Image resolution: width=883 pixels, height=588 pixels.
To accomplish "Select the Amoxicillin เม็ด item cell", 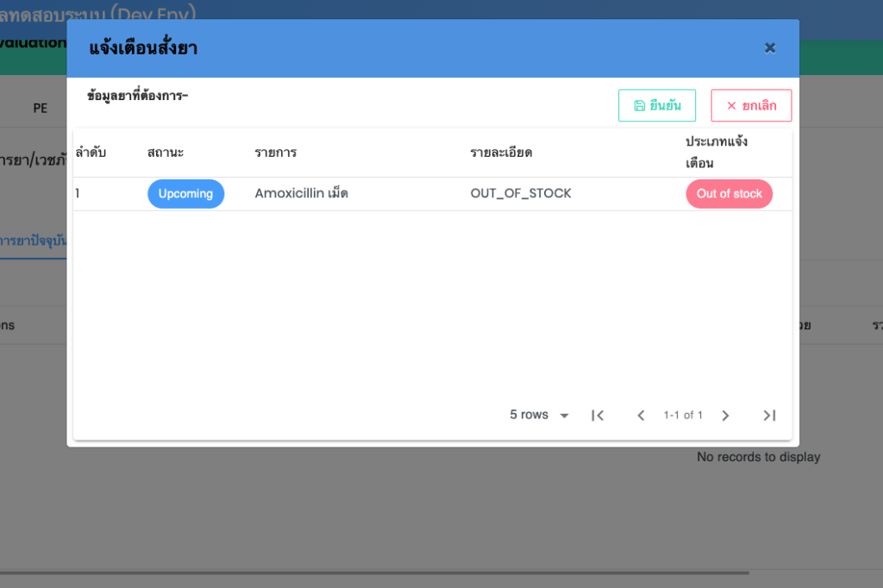I will tap(301, 194).
